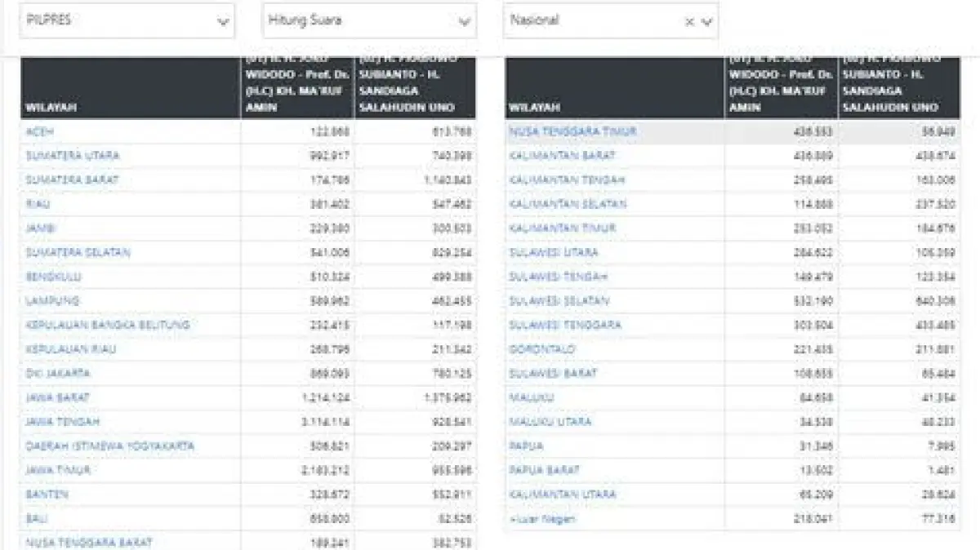Click the KALIMANTAN BARAT link

tap(562, 156)
